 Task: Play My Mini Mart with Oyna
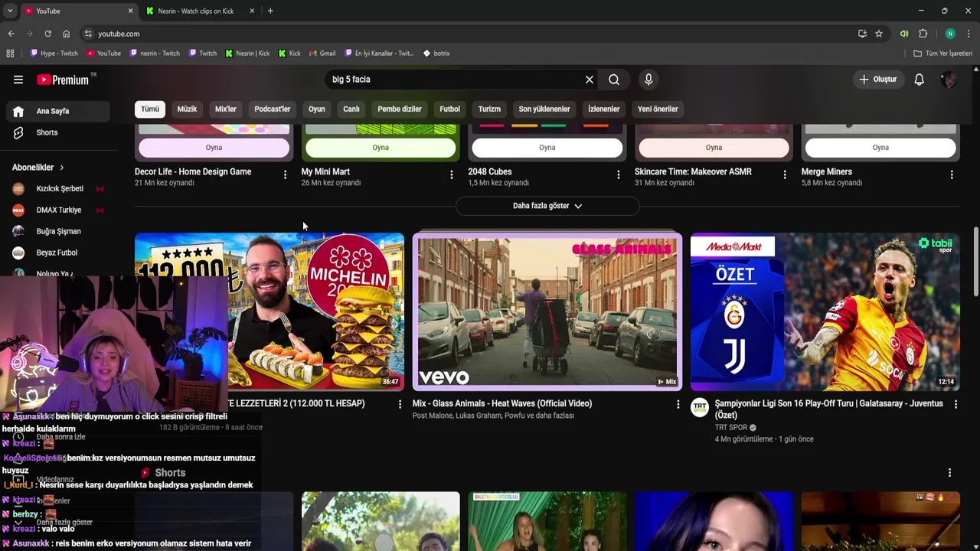[381, 148]
